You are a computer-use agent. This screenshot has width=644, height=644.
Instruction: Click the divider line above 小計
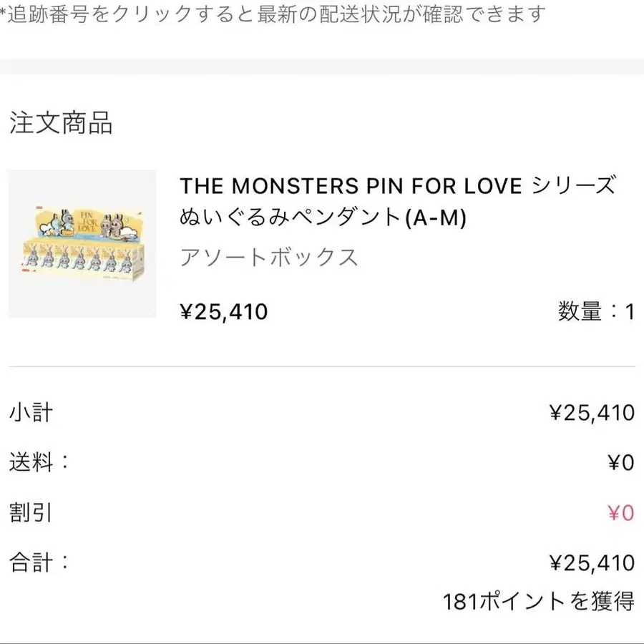[322, 366]
